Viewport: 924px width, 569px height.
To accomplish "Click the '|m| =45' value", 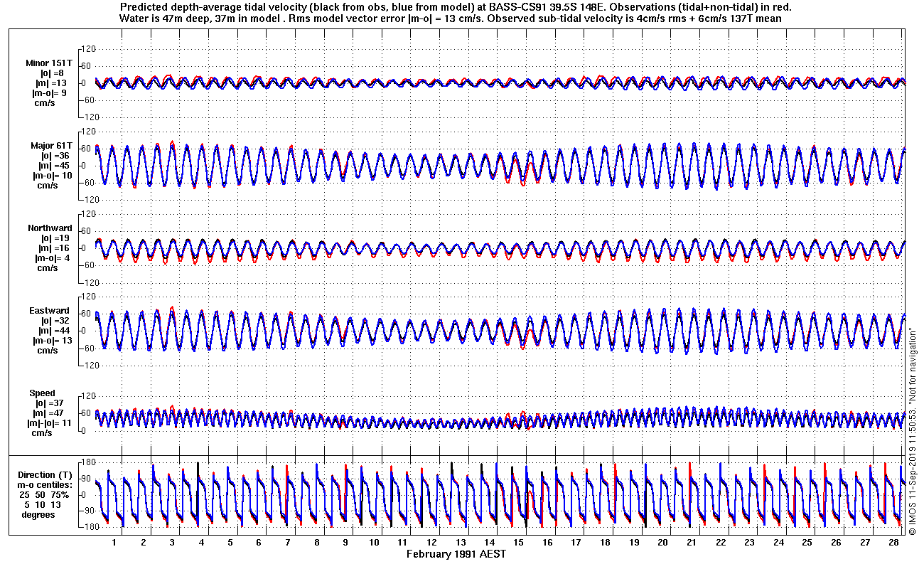I will point(53,166).
